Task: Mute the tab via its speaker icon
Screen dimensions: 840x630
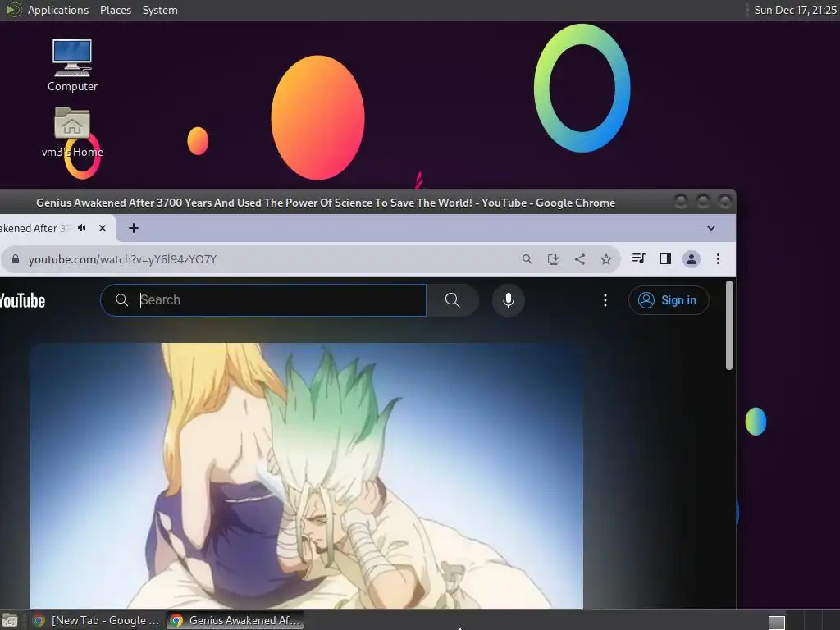Action: pos(82,228)
